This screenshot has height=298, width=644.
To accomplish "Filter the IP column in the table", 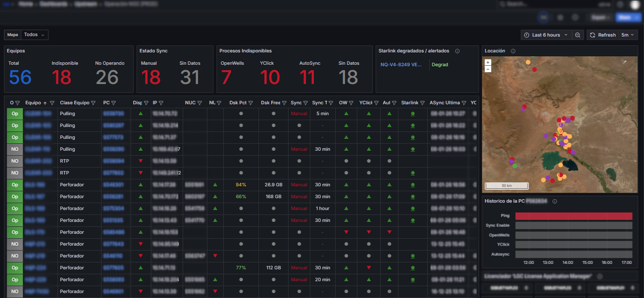I will point(161,102).
